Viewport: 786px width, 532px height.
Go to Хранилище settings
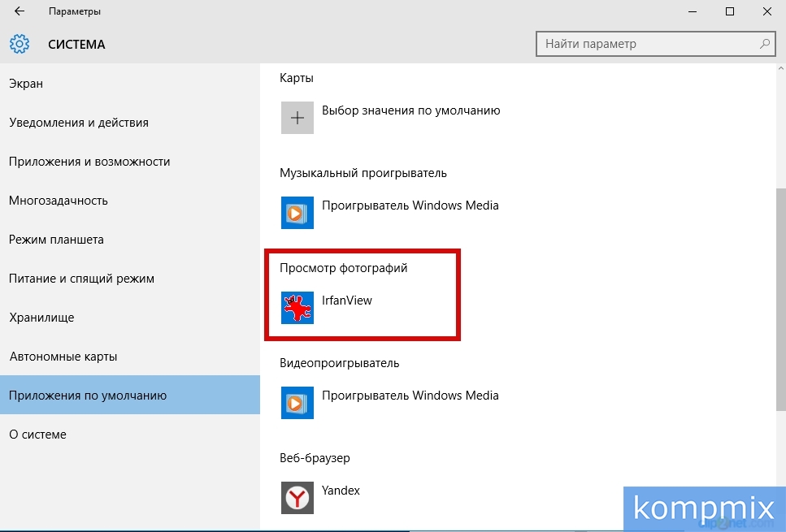pos(130,318)
